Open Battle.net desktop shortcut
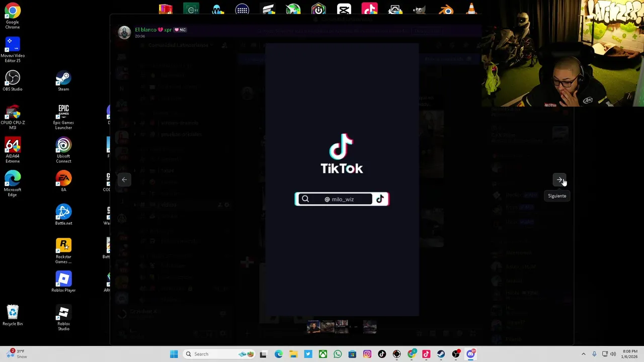This screenshot has height=362, width=644. click(63, 215)
